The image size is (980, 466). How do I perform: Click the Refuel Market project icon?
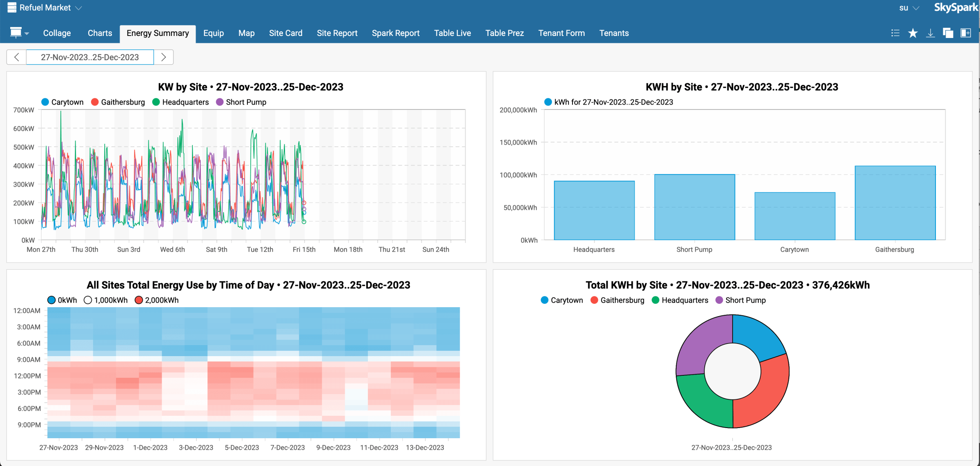click(12, 7)
